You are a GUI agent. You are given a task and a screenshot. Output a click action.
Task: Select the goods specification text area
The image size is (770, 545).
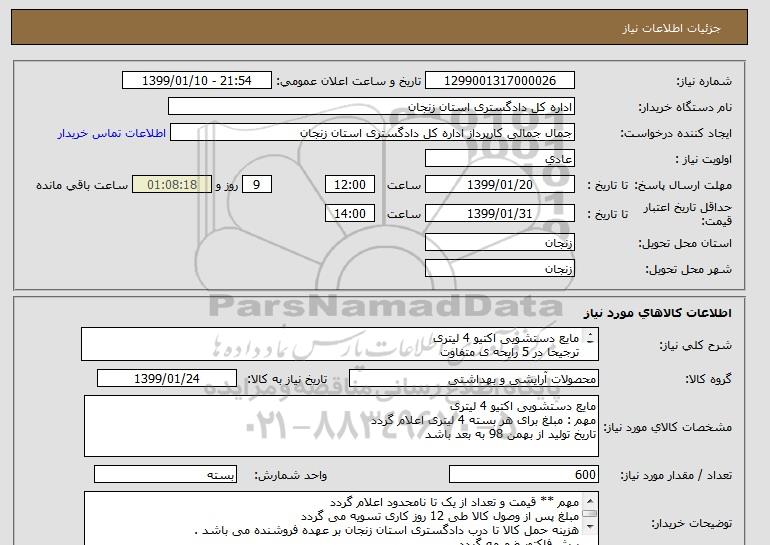pos(341,426)
